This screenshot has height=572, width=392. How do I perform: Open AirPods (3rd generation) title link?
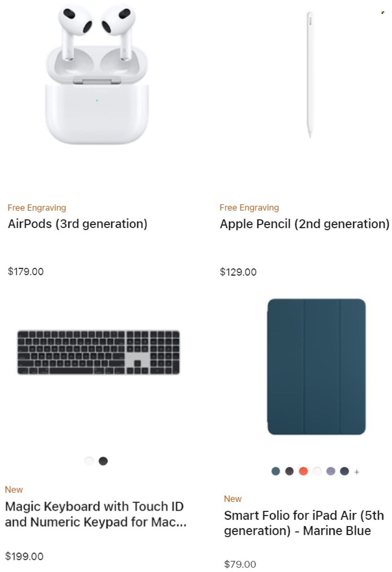tap(77, 224)
